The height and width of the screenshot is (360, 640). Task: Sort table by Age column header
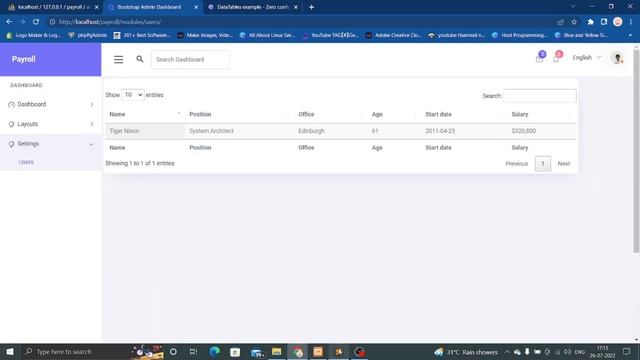coord(394,114)
